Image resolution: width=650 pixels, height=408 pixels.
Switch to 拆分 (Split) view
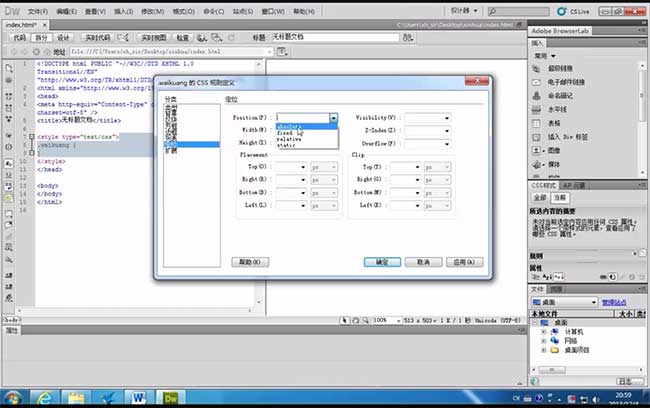(41, 36)
